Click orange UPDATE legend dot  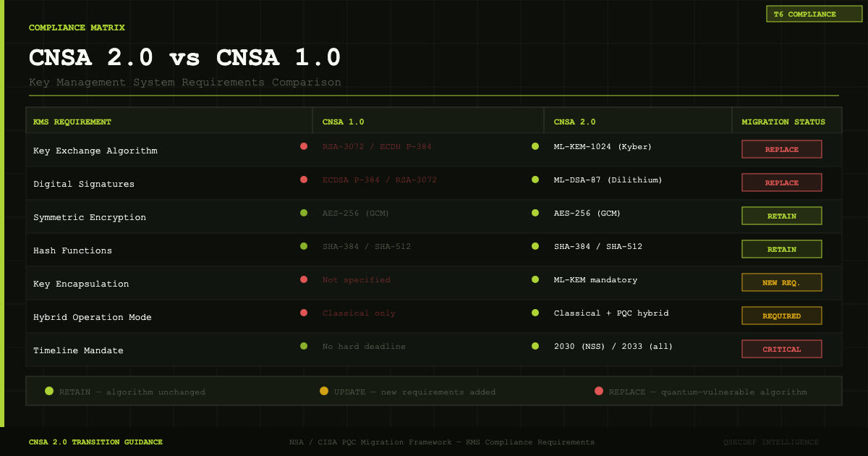point(324,391)
